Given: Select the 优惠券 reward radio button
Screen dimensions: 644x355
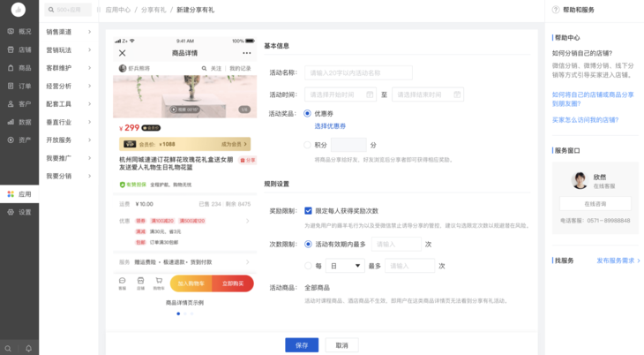Looking at the screenshot, I should pos(307,114).
